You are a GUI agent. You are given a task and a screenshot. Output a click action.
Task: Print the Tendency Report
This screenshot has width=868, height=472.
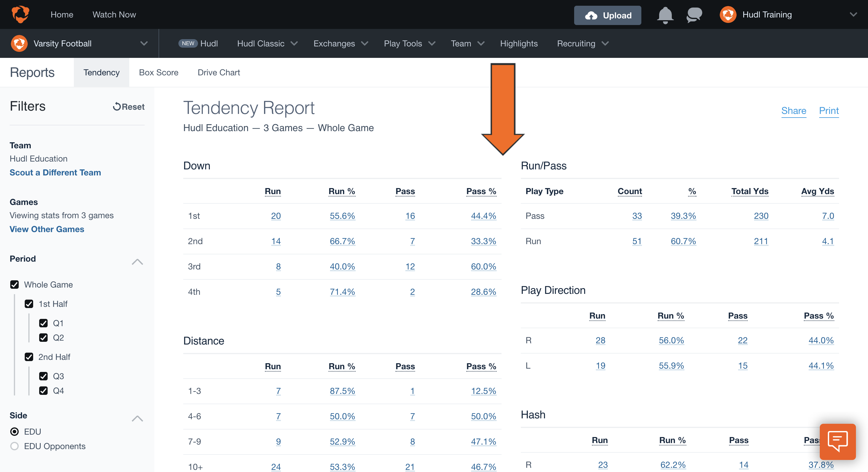(x=829, y=111)
